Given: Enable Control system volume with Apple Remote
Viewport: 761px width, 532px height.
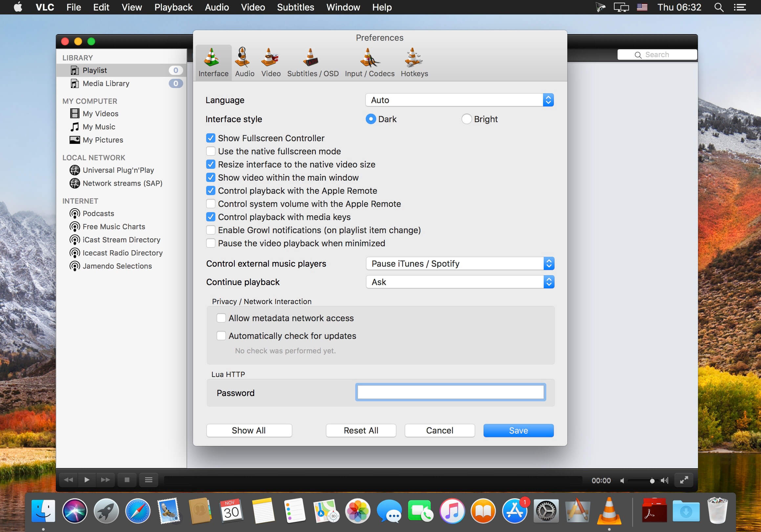Looking at the screenshot, I should (210, 204).
